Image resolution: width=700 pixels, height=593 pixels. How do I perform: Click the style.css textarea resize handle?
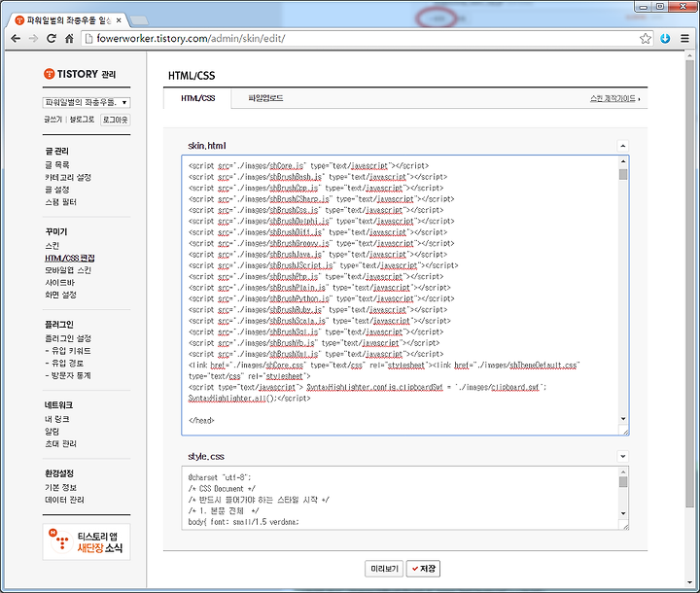[x=624, y=526]
